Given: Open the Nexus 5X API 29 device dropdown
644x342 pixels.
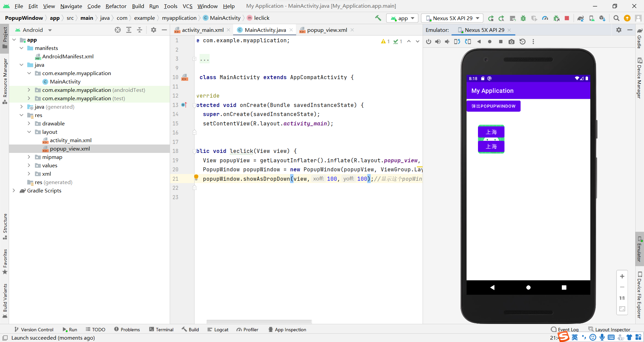Looking at the screenshot, I should pyautogui.click(x=452, y=18).
